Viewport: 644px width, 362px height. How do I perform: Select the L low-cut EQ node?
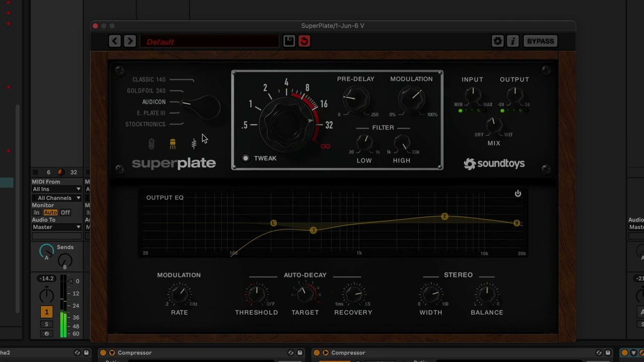[273, 223]
